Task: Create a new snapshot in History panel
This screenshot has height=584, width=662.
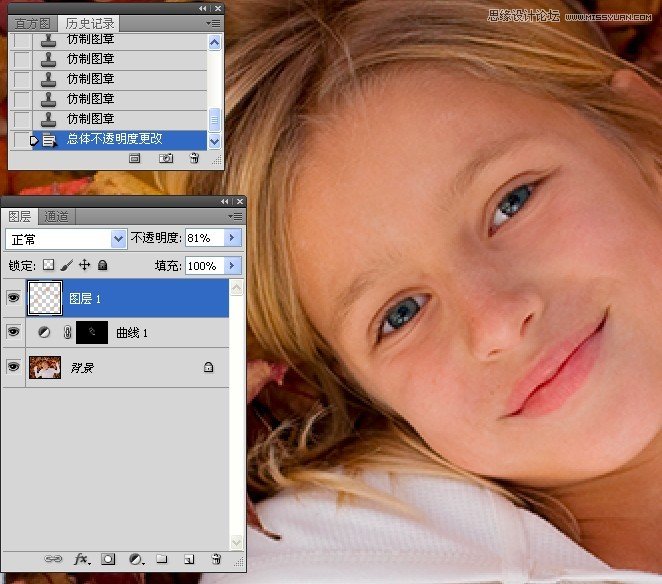Action: (x=166, y=158)
